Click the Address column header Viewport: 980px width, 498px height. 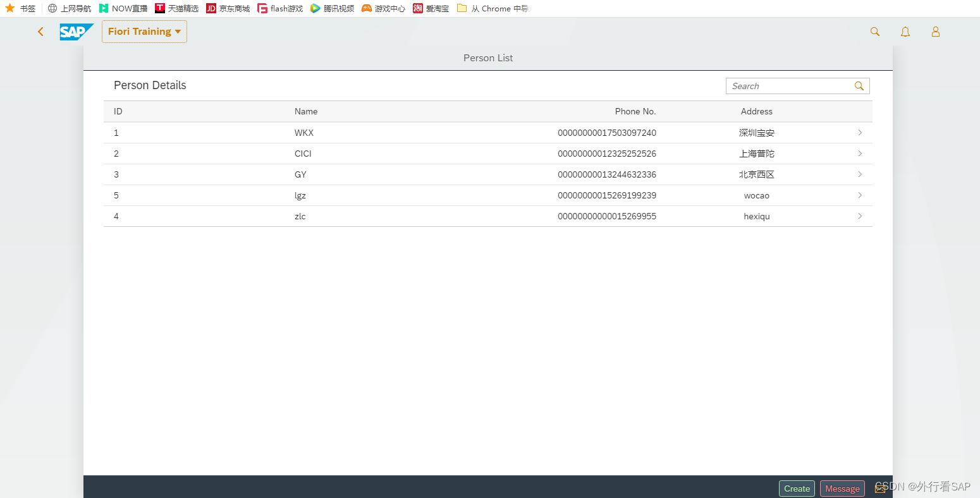point(757,111)
